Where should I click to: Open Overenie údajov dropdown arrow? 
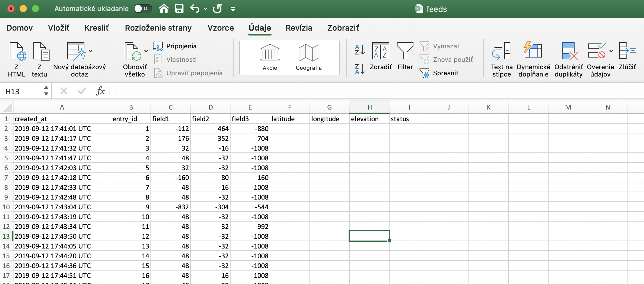611,51
